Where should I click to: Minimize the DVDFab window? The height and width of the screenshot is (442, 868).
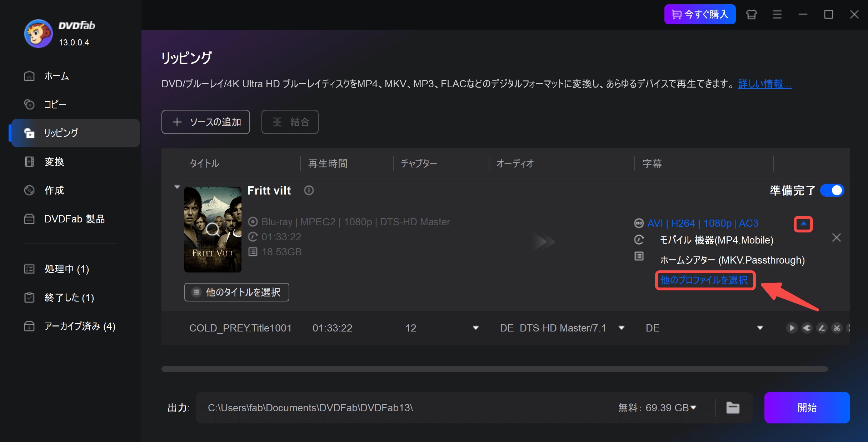coord(803,14)
